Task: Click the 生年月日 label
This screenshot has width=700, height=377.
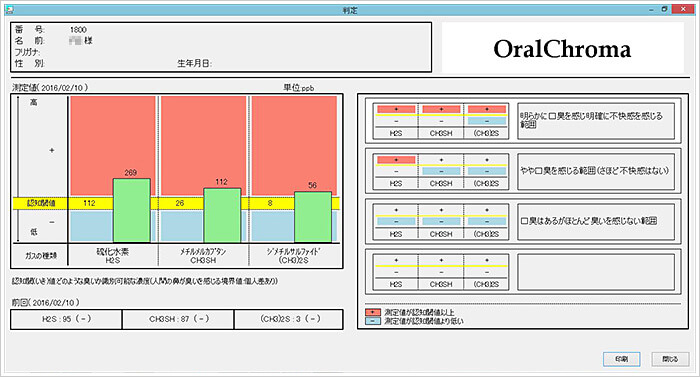Action: (194, 63)
